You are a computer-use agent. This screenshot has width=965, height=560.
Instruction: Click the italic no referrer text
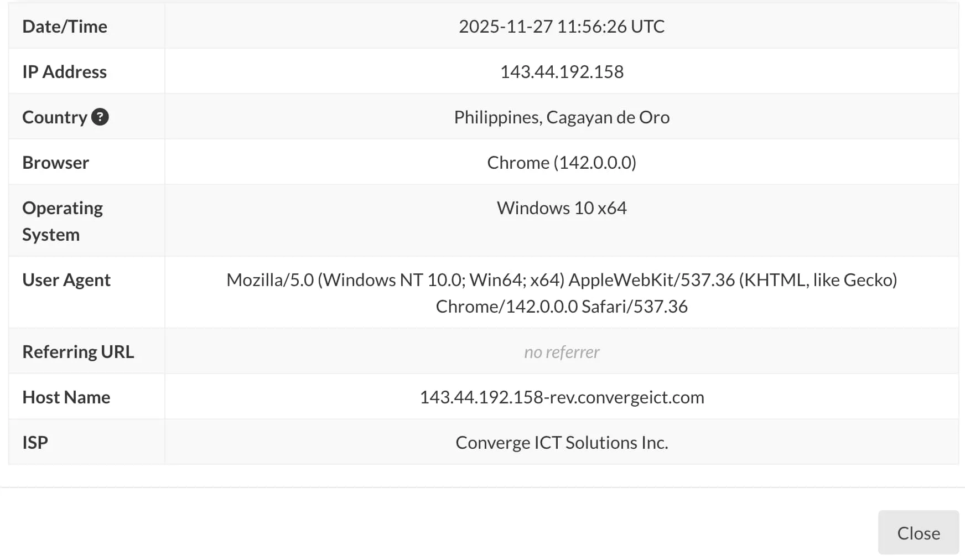tap(562, 351)
